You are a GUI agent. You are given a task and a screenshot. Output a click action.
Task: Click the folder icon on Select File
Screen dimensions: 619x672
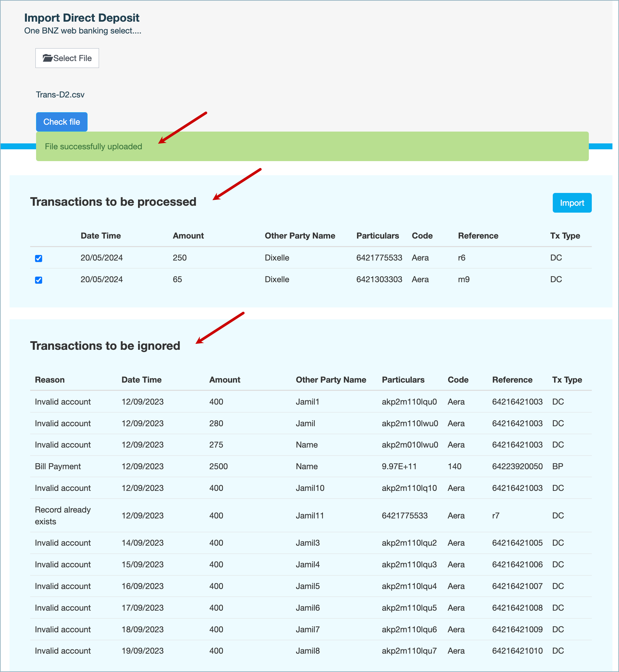click(x=48, y=58)
